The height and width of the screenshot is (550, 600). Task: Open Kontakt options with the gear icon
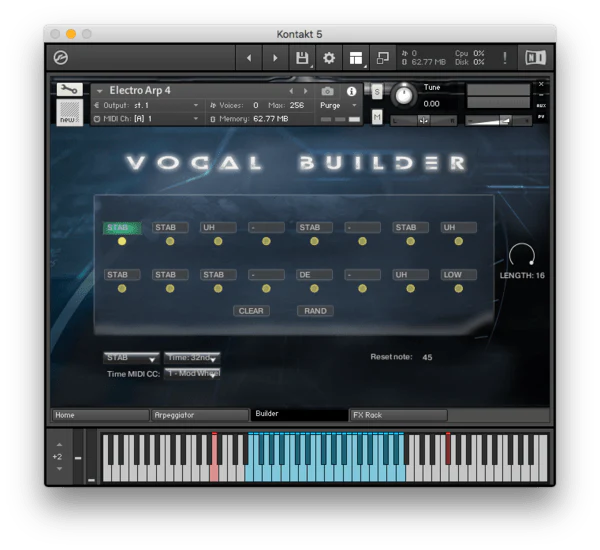point(329,58)
